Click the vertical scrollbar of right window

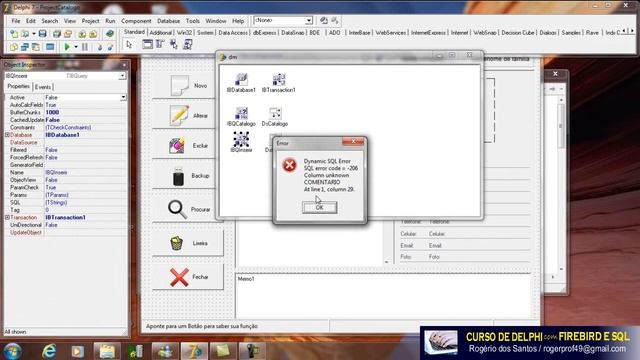pos(562,184)
